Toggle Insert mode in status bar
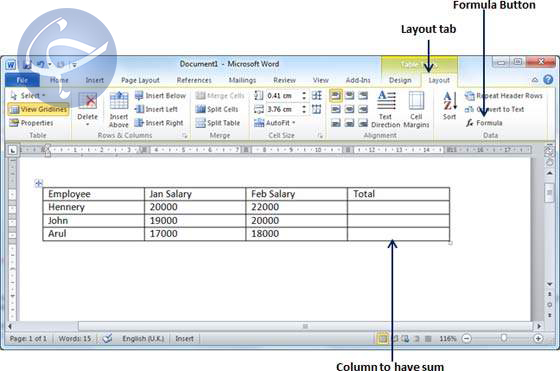 pos(184,339)
